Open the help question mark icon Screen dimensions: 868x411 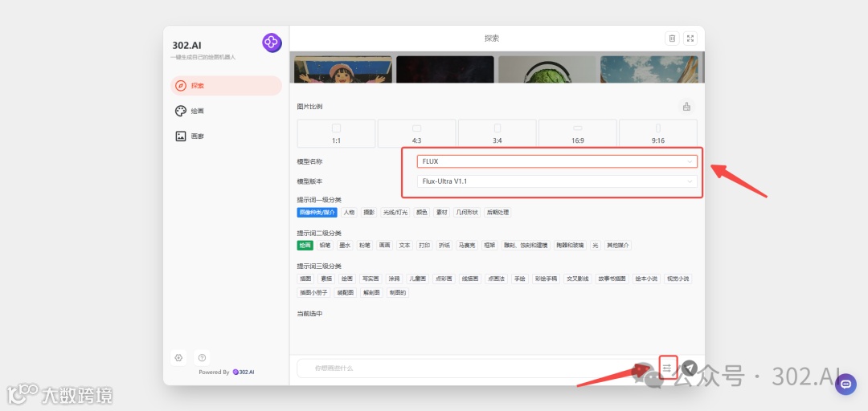pyautogui.click(x=202, y=358)
